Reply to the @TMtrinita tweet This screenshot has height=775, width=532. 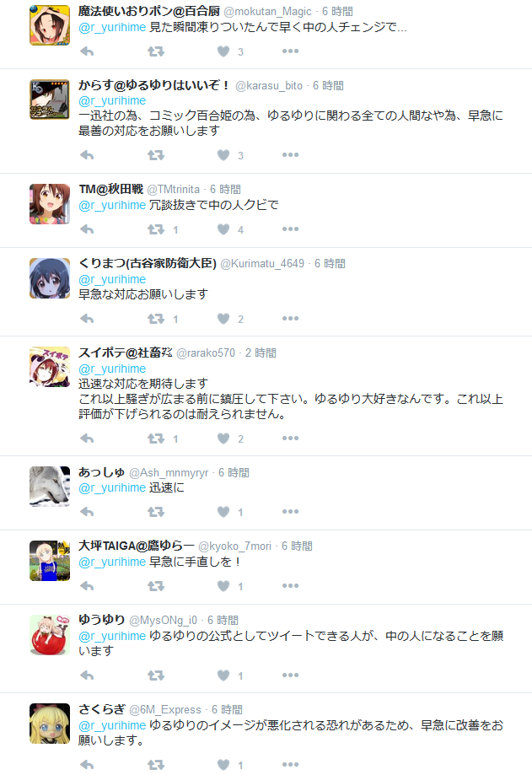click(87, 229)
